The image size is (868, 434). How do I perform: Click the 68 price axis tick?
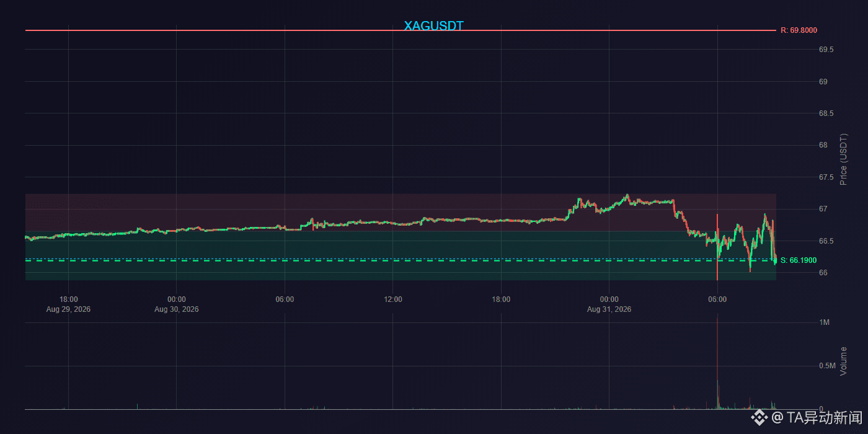823,145
